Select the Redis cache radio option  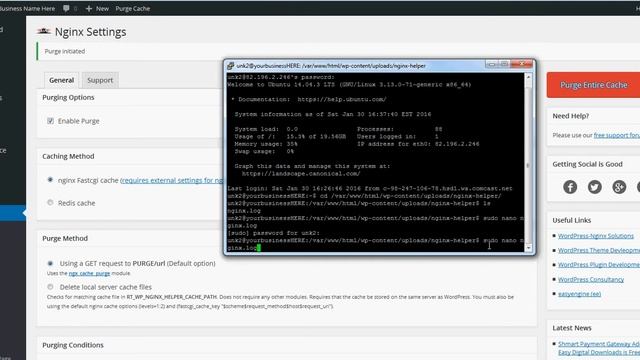50,202
